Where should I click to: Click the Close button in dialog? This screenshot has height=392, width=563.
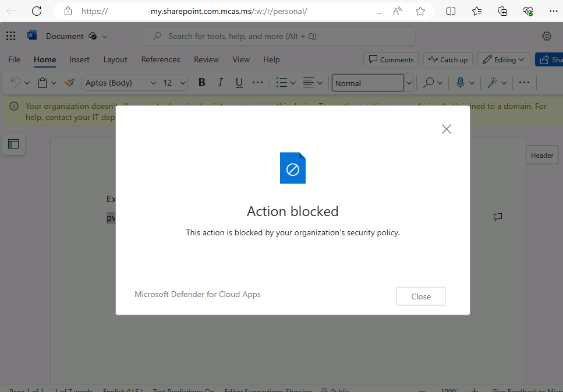[x=421, y=296]
